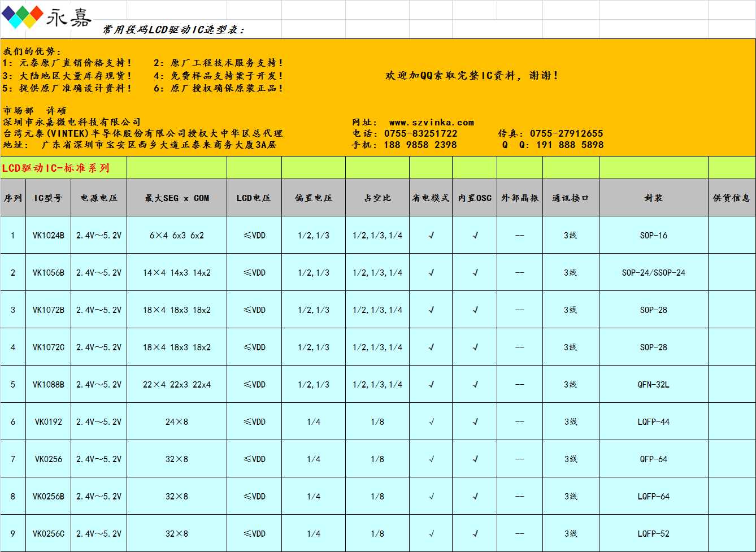Click the VK1088B model cell
The image size is (756, 552).
(48, 384)
